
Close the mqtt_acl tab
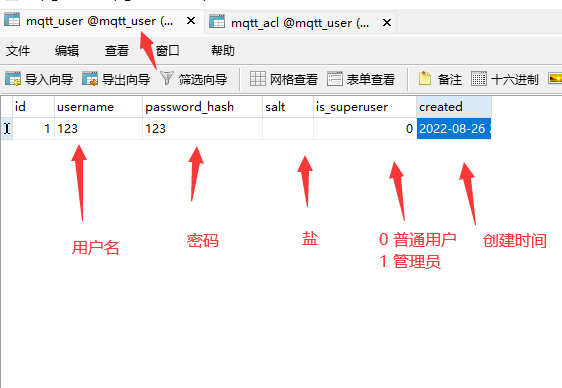387,23
